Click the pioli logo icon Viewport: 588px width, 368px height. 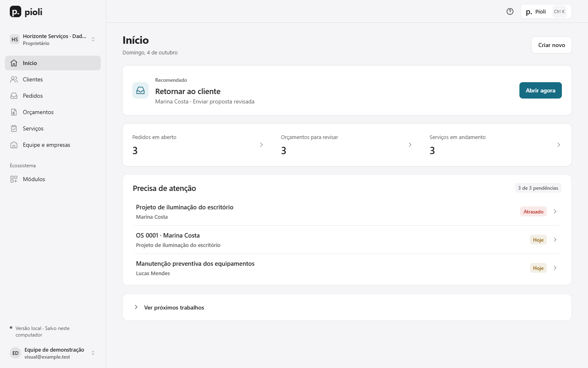point(16,12)
